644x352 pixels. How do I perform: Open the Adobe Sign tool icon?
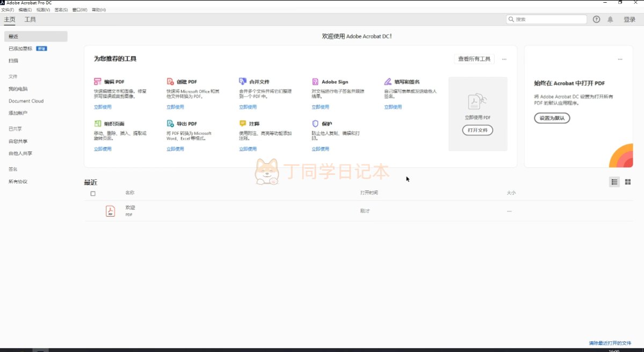click(x=315, y=82)
